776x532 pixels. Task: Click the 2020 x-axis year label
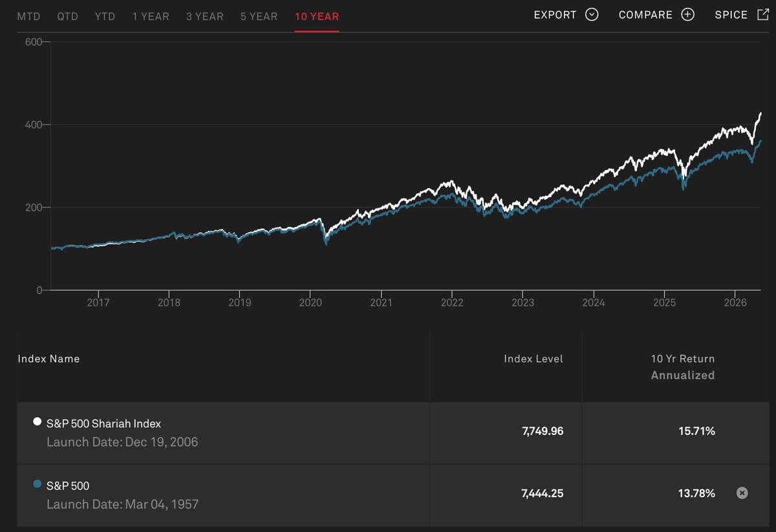point(310,303)
